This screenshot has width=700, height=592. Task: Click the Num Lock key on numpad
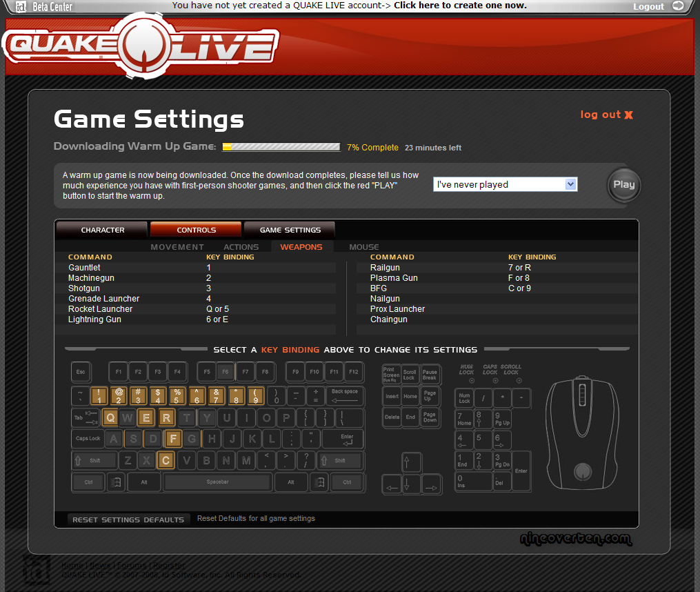pyautogui.click(x=464, y=398)
